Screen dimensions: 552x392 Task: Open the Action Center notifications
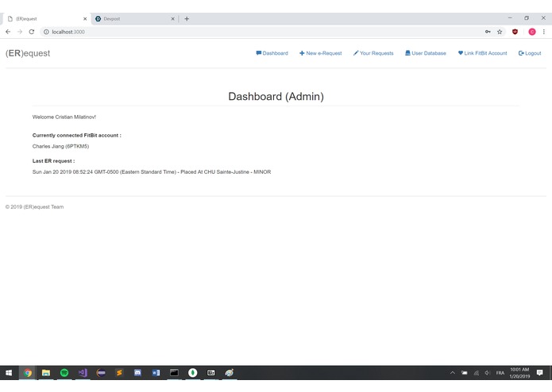539,373
